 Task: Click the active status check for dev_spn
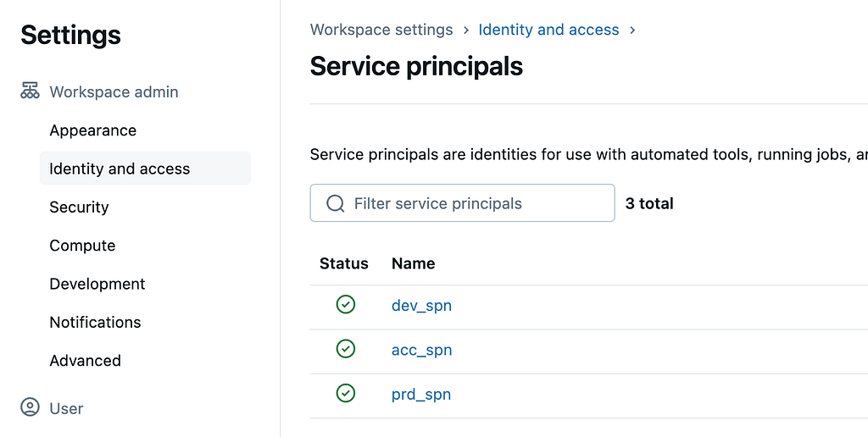[346, 304]
